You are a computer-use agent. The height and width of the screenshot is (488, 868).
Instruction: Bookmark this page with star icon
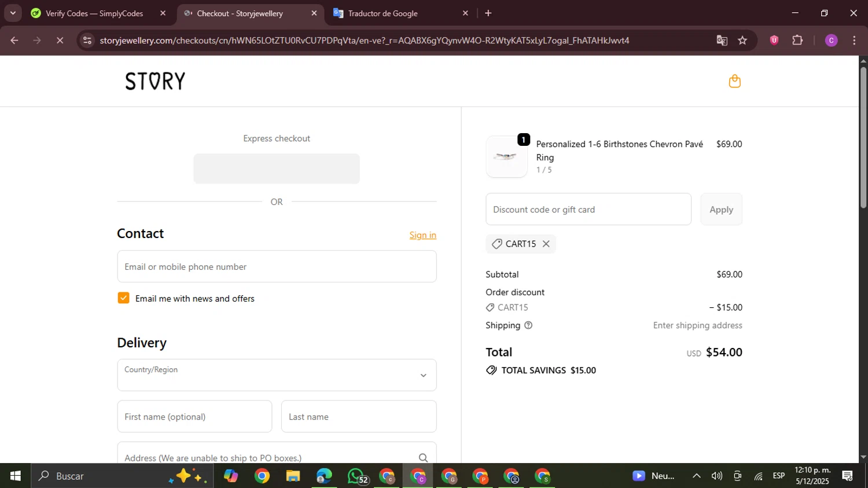pos(742,41)
